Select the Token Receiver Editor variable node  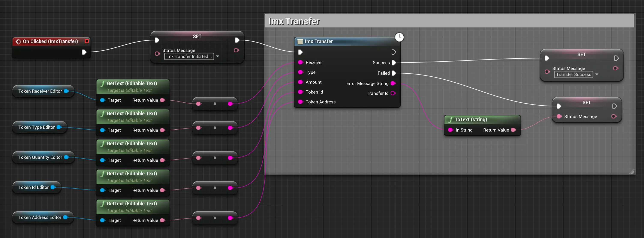coord(40,91)
